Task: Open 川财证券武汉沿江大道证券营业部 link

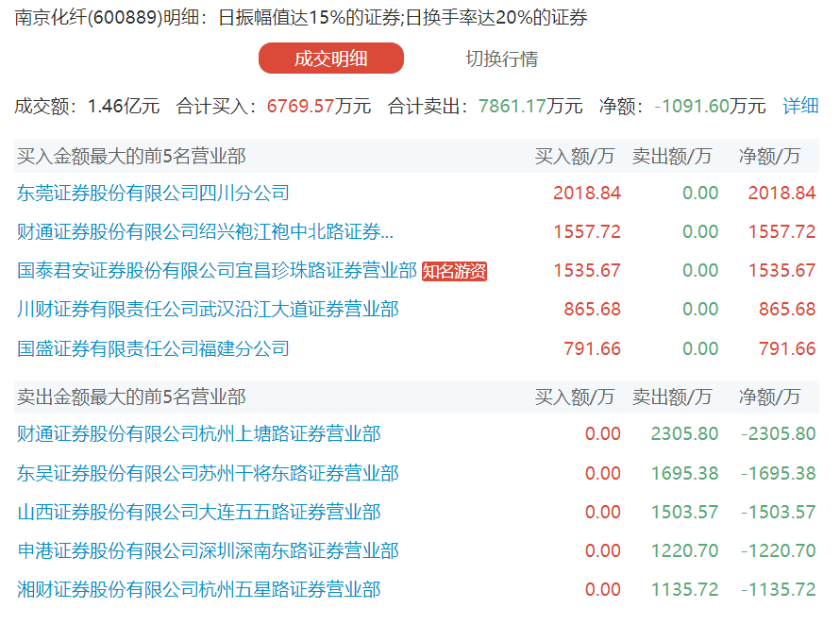Action: coord(208,310)
